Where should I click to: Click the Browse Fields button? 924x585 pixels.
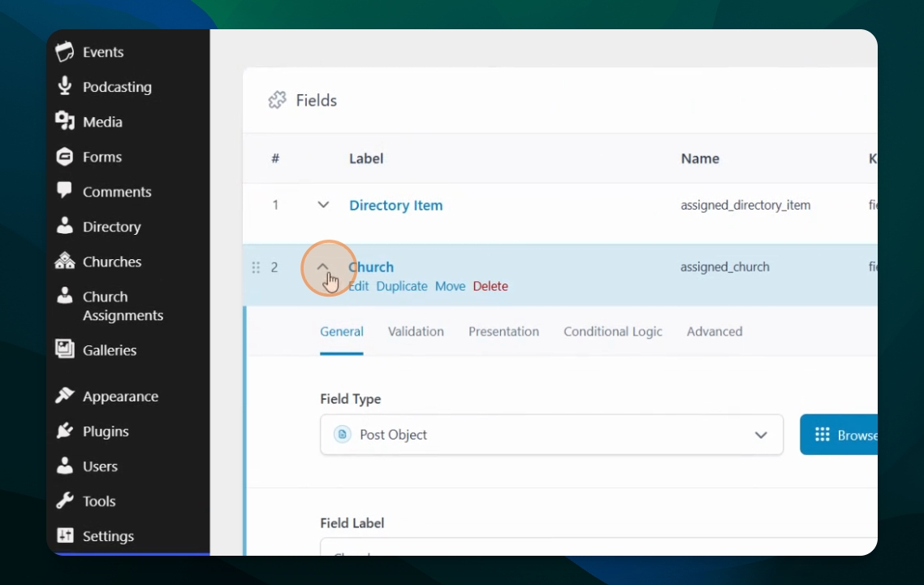(x=839, y=435)
